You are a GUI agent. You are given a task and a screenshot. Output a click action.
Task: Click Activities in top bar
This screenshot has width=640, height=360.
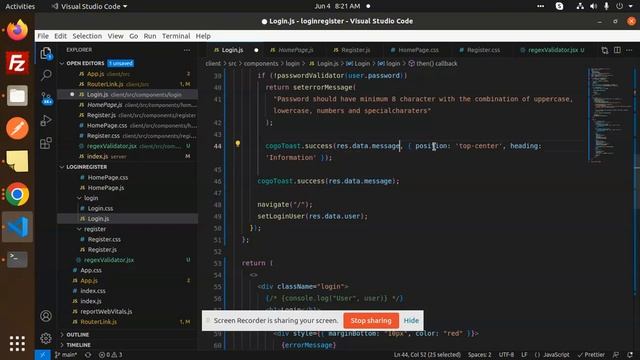pos(20,6)
